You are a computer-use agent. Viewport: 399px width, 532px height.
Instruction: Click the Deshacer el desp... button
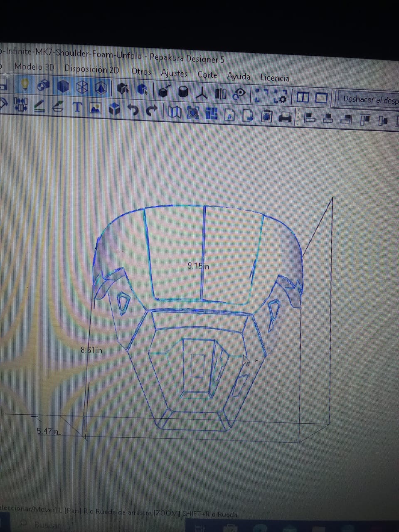[x=369, y=100]
